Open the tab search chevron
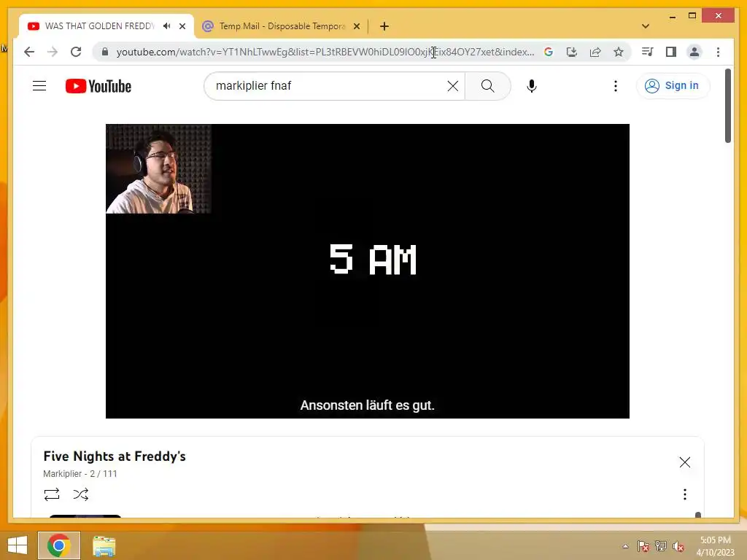 click(x=646, y=26)
